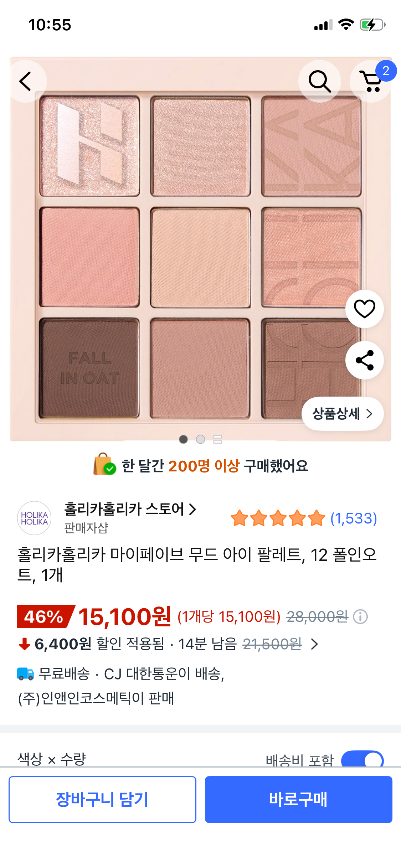
Task: Open the shopping cart icon
Action: [x=371, y=81]
